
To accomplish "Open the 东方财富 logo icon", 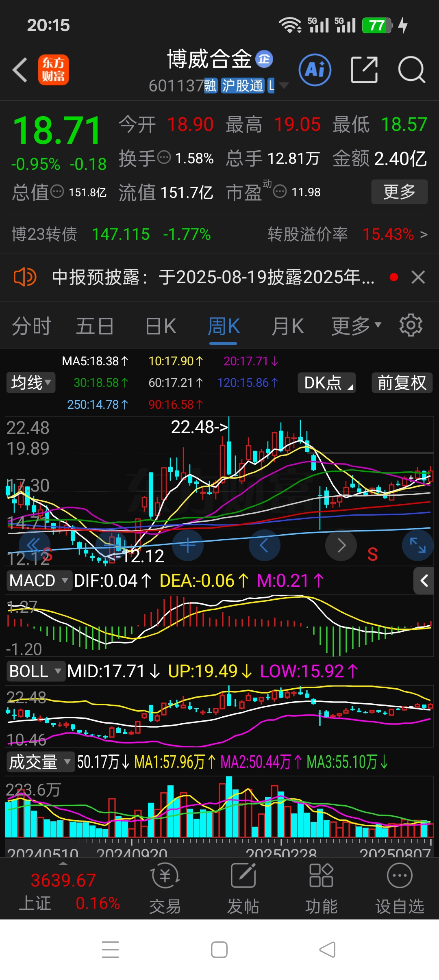I will pos(53,70).
